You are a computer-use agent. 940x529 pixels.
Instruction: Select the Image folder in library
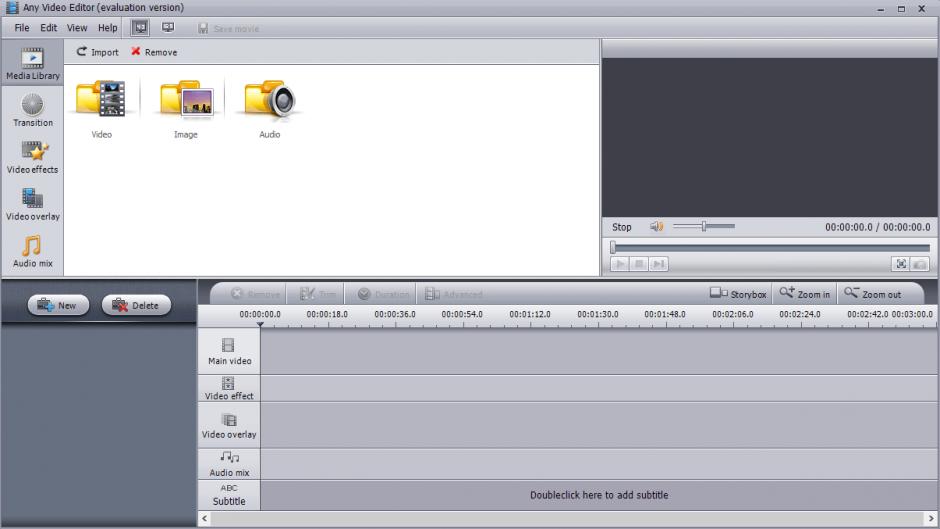click(x=186, y=109)
